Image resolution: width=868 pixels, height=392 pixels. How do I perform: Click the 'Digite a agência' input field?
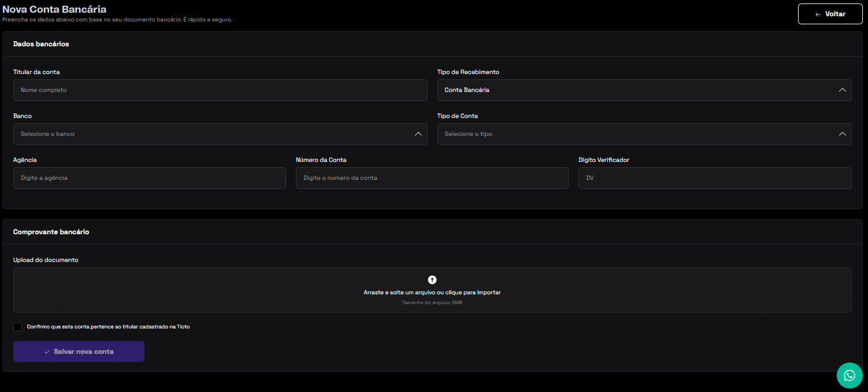tap(149, 178)
